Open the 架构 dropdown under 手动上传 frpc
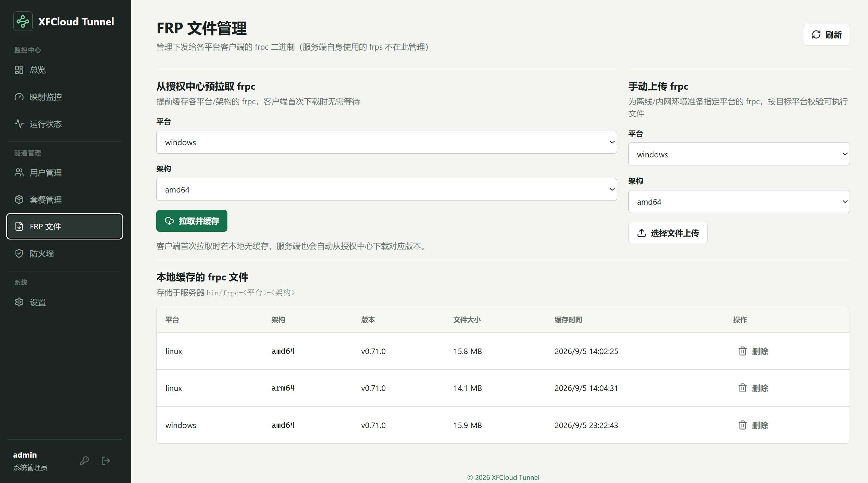 739,202
